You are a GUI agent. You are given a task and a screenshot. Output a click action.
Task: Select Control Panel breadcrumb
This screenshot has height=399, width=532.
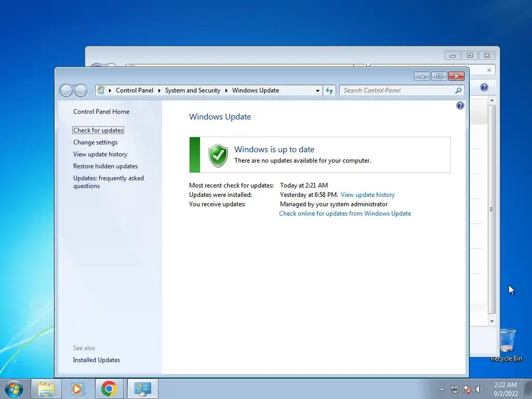click(x=135, y=90)
